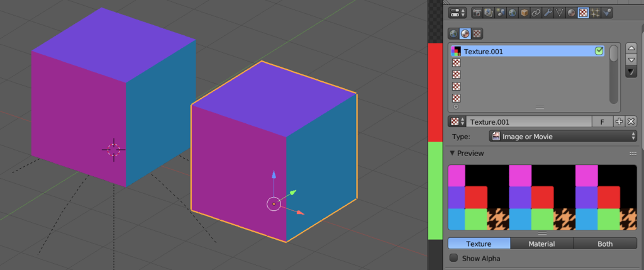Browse texture datablocks with checker dropdown
The width and height of the screenshot is (644, 270).
tap(458, 121)
